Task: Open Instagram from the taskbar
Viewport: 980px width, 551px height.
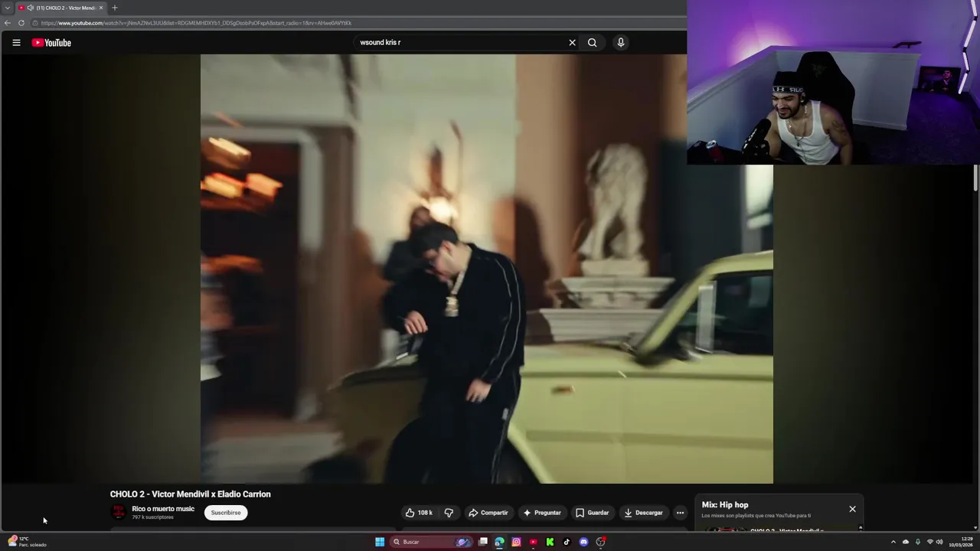Action: click(x=516, y=542)
